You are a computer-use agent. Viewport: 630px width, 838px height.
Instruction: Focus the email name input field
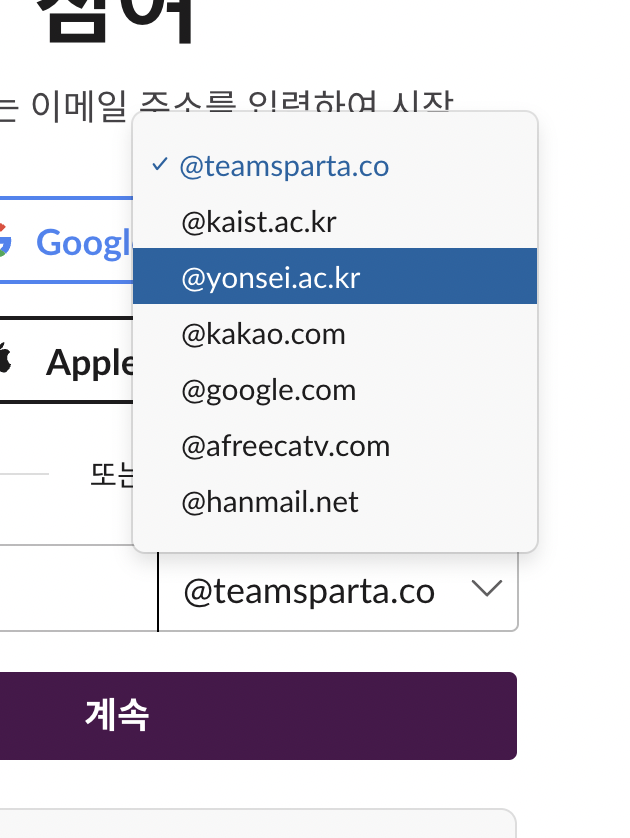click(79, 588)
